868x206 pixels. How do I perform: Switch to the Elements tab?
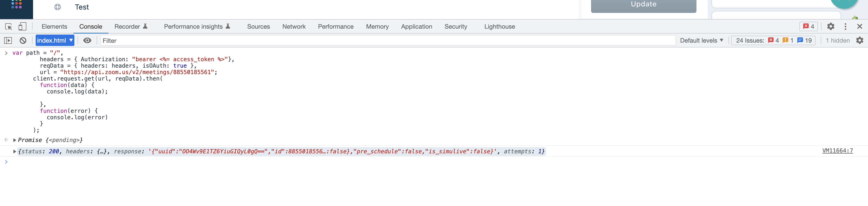tap(54, 27)
